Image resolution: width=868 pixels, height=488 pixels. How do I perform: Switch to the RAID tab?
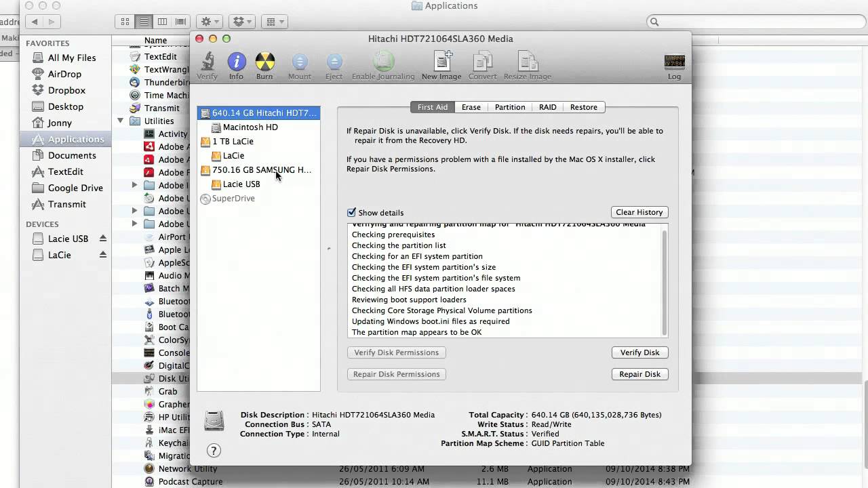coord(548,107)
